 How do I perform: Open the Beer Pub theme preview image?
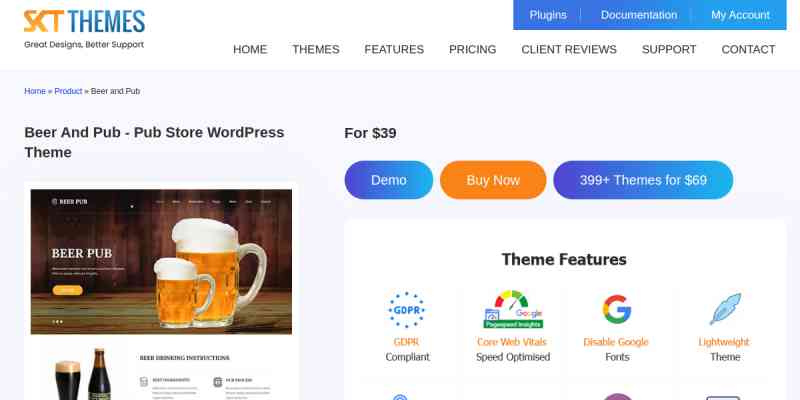161,262
